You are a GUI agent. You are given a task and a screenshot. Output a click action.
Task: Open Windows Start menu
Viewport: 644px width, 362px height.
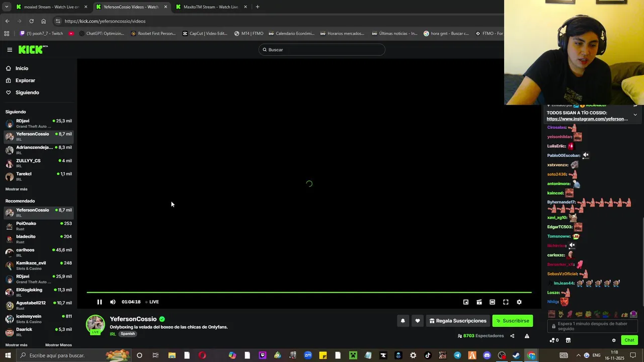pyautogui.click(x=8, y=355)
